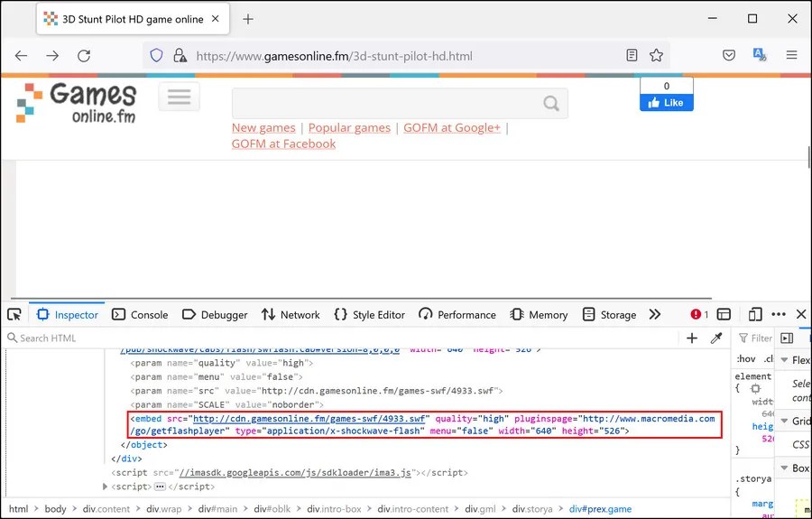The height and width of the screenshot is (519, 812).
Task: Switch to the Memory tab
Action: [539, 314]
